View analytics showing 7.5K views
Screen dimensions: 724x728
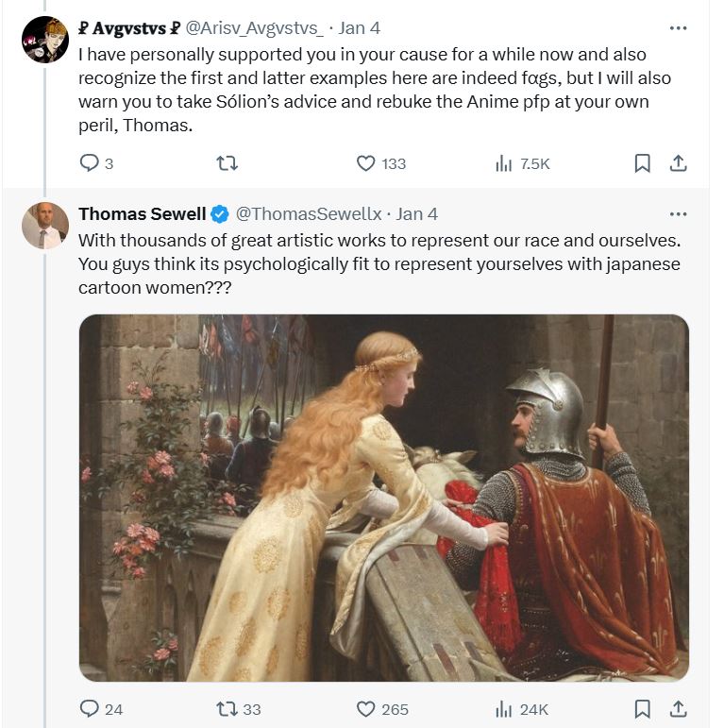tap(523, 163)
